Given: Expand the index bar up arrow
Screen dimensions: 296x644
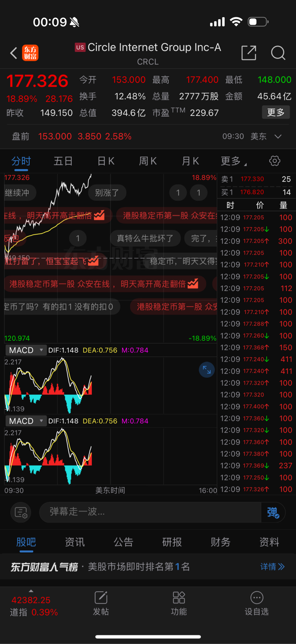Looking at the screenshot, I should click(31, 591).
